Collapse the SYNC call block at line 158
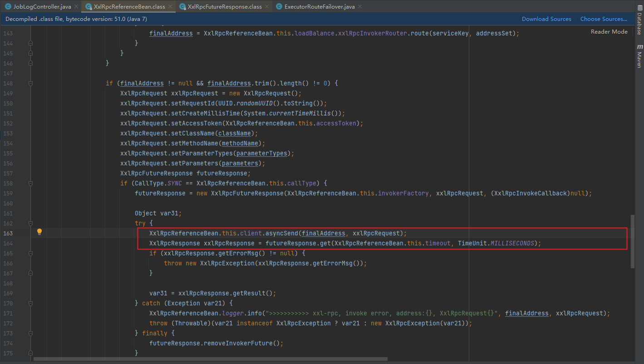The width and height of the screenshot is (644, 364). pyautogui.click(x=30, y=183)
